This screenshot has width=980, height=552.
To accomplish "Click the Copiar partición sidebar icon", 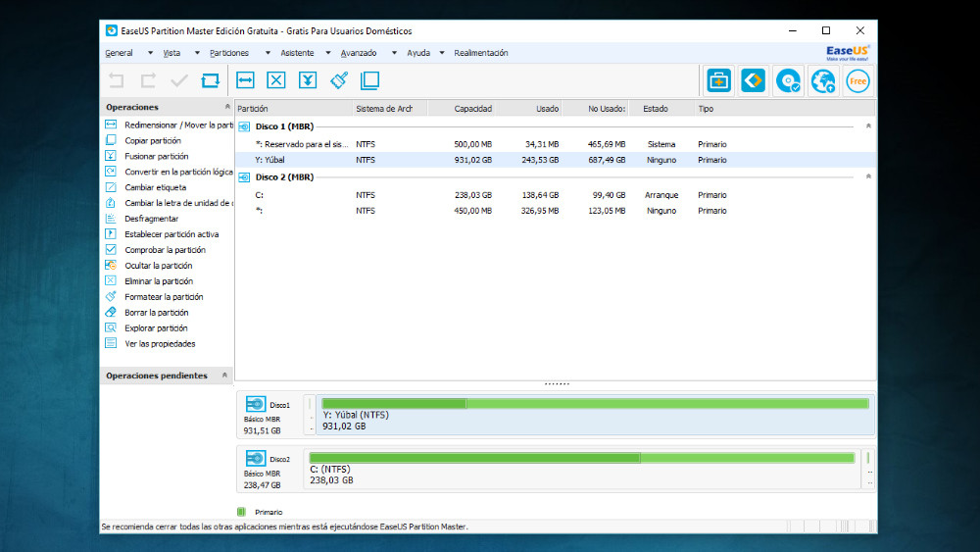I will tap(111, 140).
